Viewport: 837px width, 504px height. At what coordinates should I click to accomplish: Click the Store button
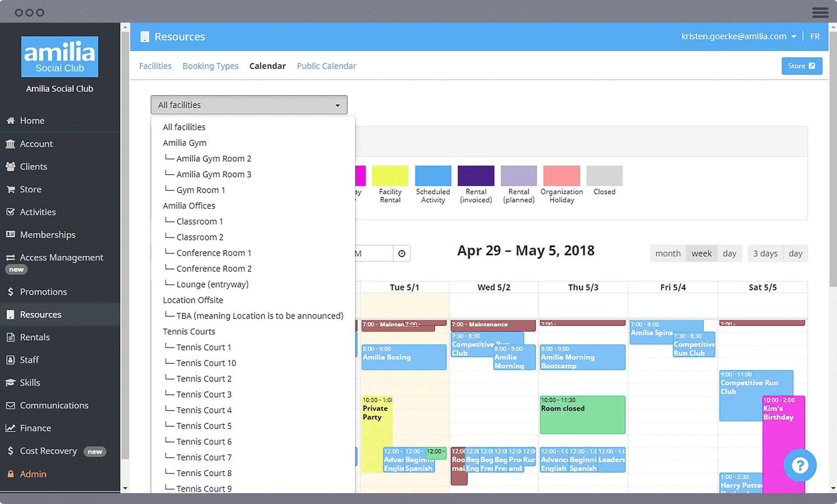tap(801, 66)
